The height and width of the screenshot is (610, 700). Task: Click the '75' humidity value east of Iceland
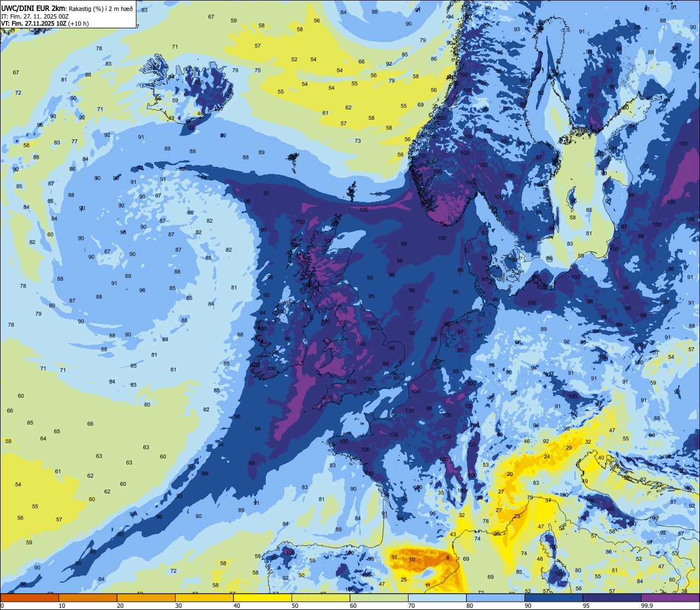point(258,70)
